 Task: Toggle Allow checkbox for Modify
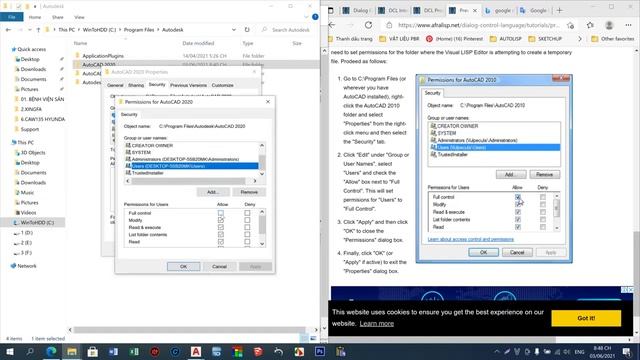221,220
